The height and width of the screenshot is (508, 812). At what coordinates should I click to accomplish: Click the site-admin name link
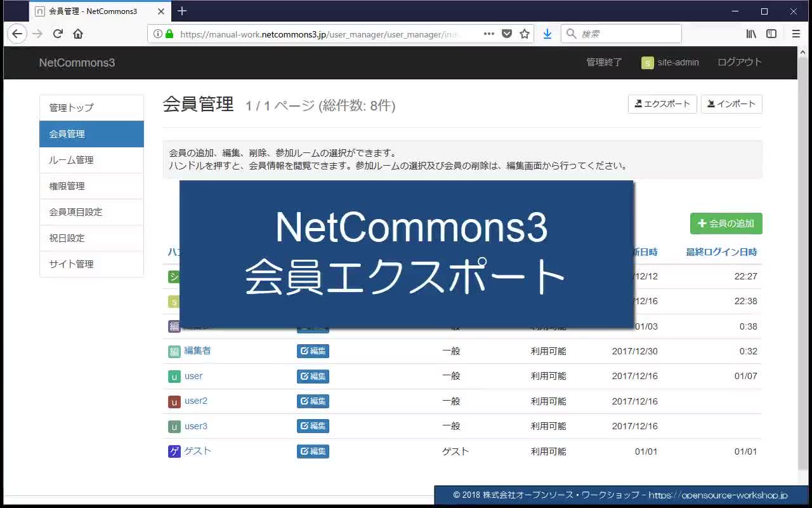[678, 62]
